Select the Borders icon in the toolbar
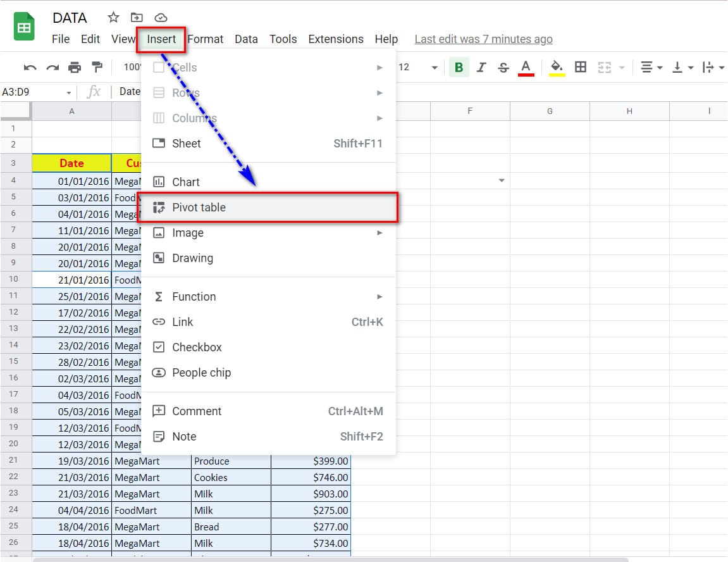 [581, 67]
